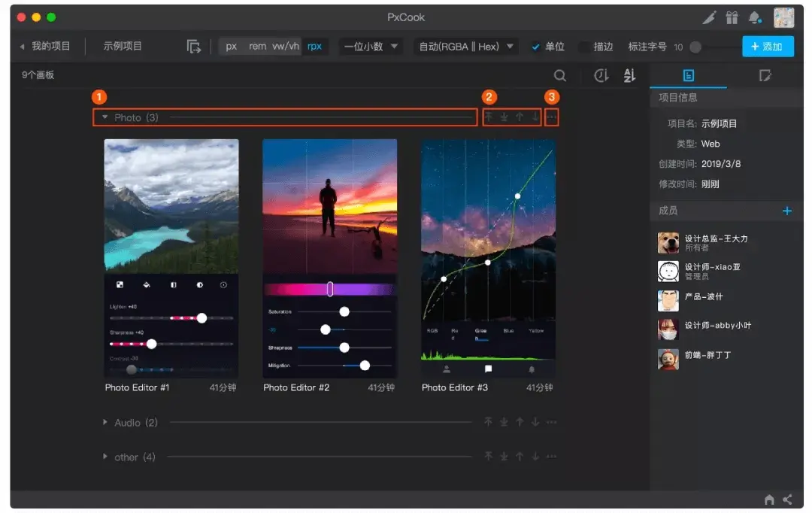This screenshot has height=513, width=812.
Task: Click the gift icon in title bar
Action: point(732,18)
